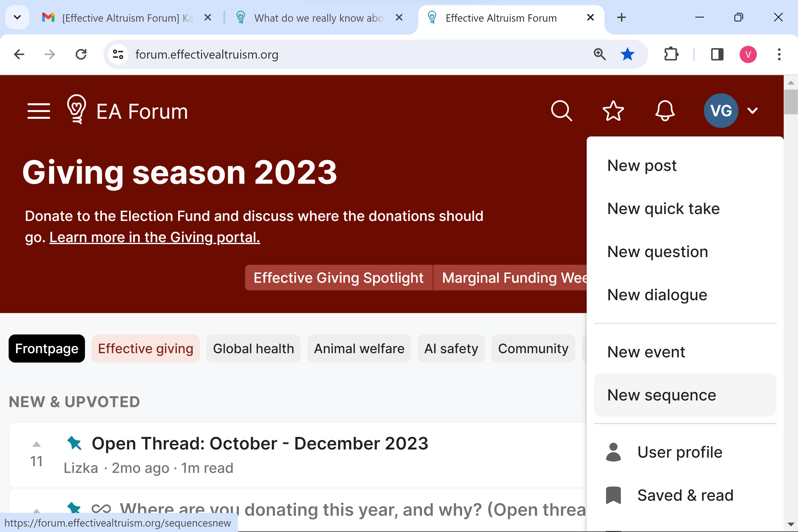
Task: Open the hamburger sidebar menu
Action: point(39,111)
